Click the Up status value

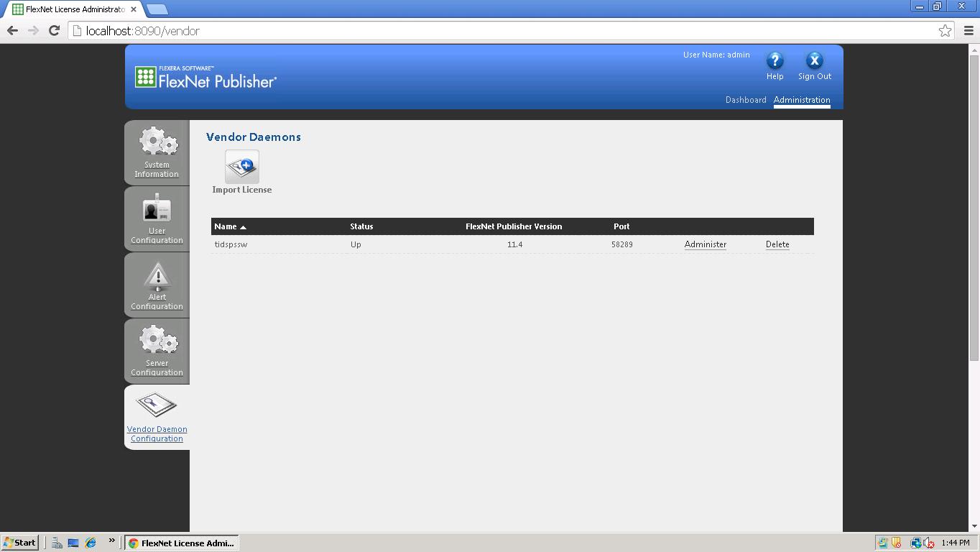coord(356,244)
